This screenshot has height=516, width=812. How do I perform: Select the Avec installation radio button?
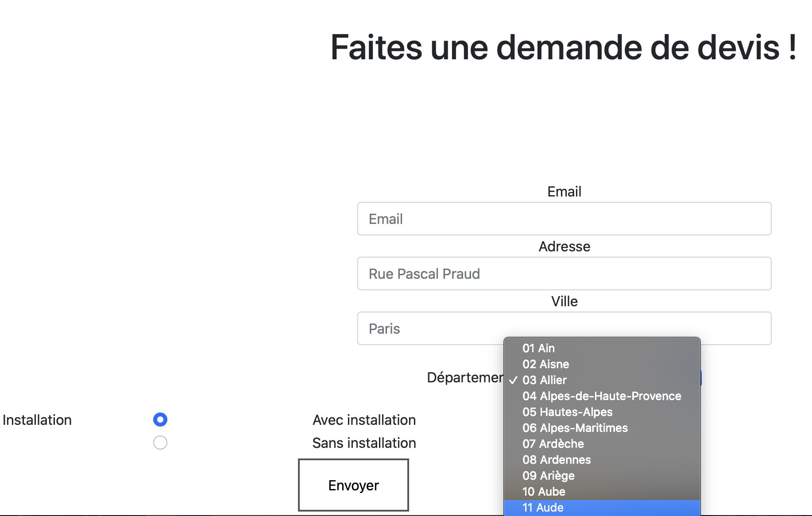[160, 420]
